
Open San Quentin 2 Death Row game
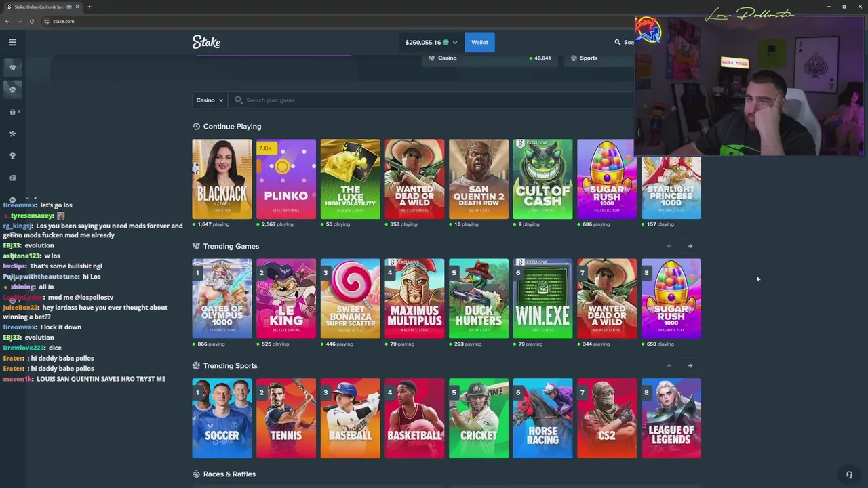click(479, 179)
